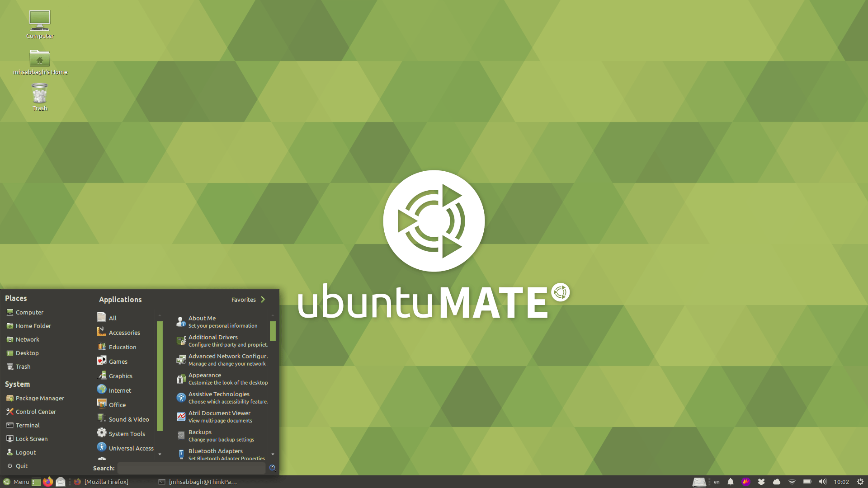The height and width of the screenshot is (488, 868).
Task: Open Atril Document Viewer entry
Action: [x=220, y=416]
